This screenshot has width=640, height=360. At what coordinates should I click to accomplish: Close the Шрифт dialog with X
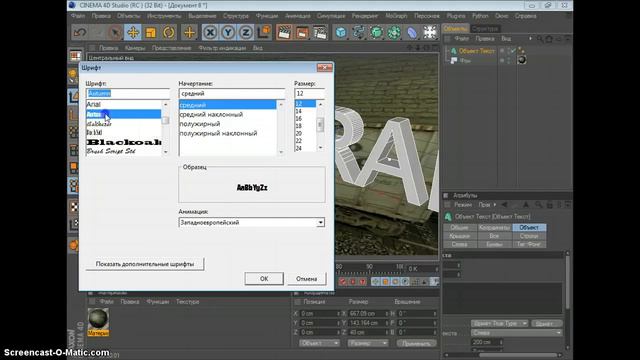[324, 67]
